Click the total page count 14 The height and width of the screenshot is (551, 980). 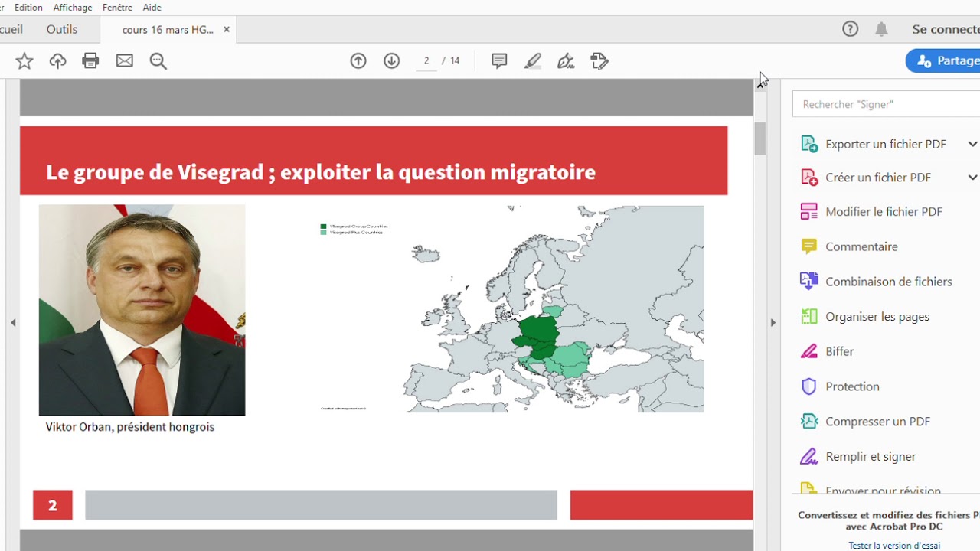[x=455, y=61]
